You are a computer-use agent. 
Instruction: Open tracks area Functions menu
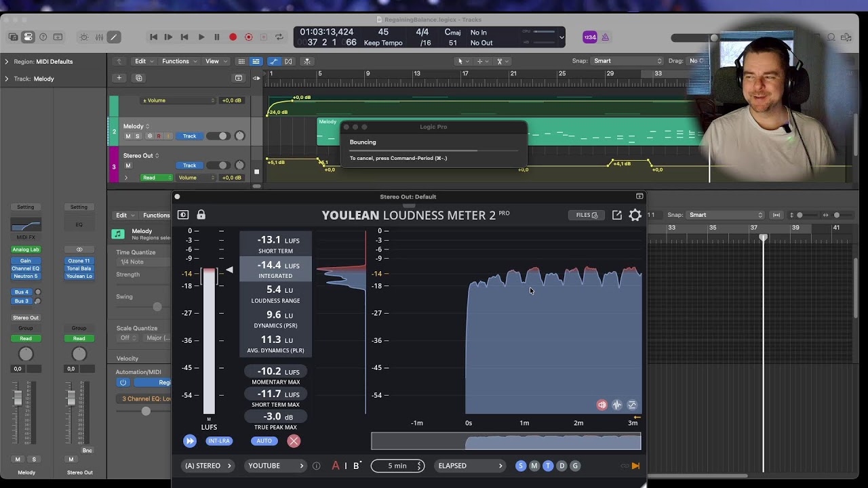tap(178, 61)
